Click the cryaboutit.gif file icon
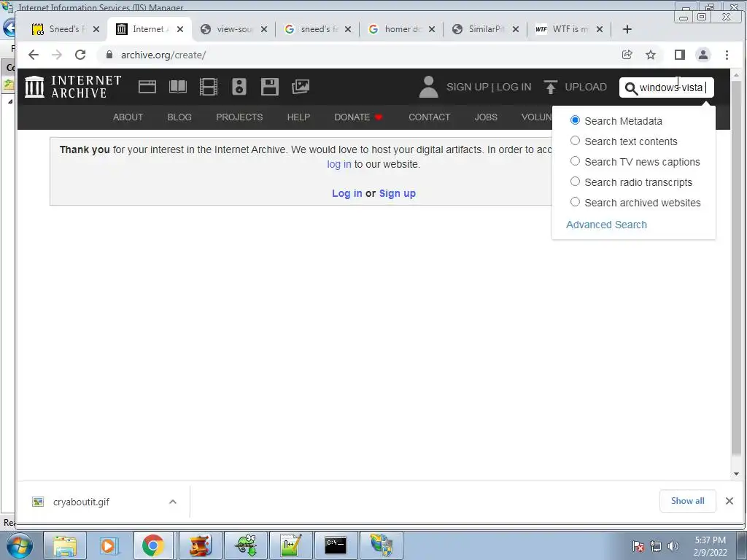The width and height of the screenshot is (747, 560). point(38,502)
